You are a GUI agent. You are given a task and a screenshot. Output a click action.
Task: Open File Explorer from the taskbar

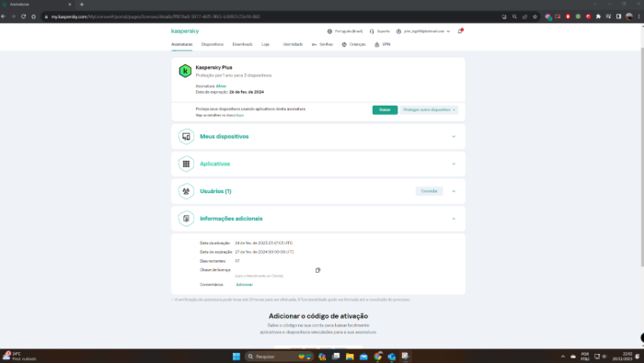(350, 356)
